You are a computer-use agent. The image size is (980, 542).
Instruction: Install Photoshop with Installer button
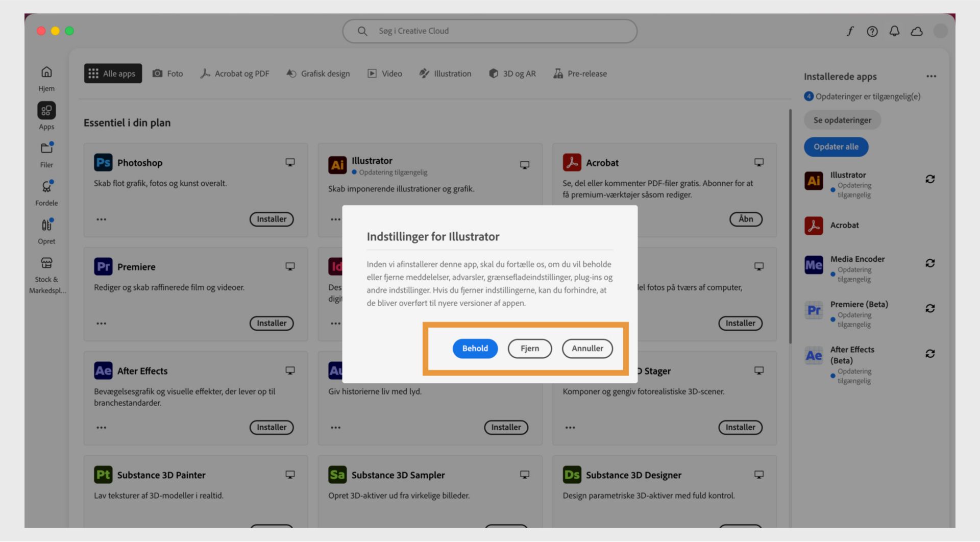(272, 219)
